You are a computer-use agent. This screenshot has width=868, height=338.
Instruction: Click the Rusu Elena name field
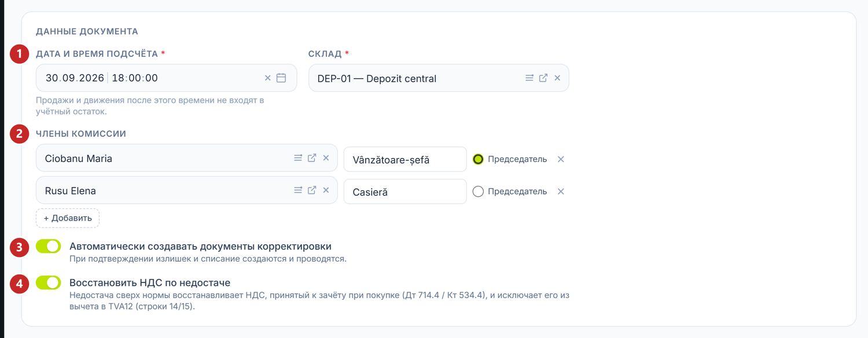(186, 190)
